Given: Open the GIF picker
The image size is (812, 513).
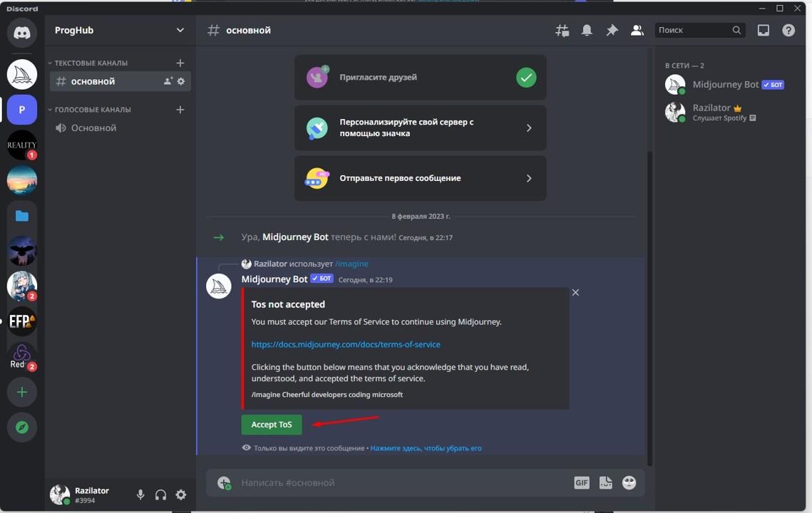Looking at the screenshot, I should point(582,483).
